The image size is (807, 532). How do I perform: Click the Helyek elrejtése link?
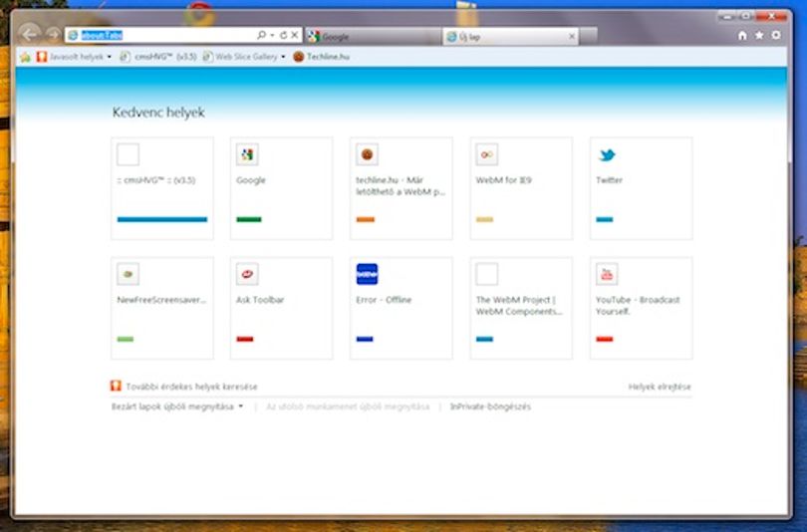[x=660, y=387]
